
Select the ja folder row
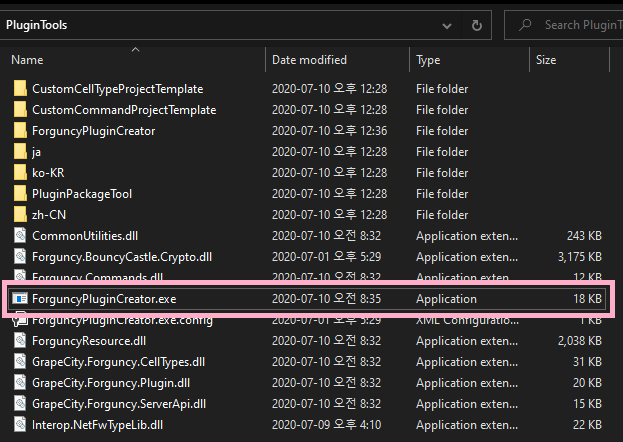(36, 152)
